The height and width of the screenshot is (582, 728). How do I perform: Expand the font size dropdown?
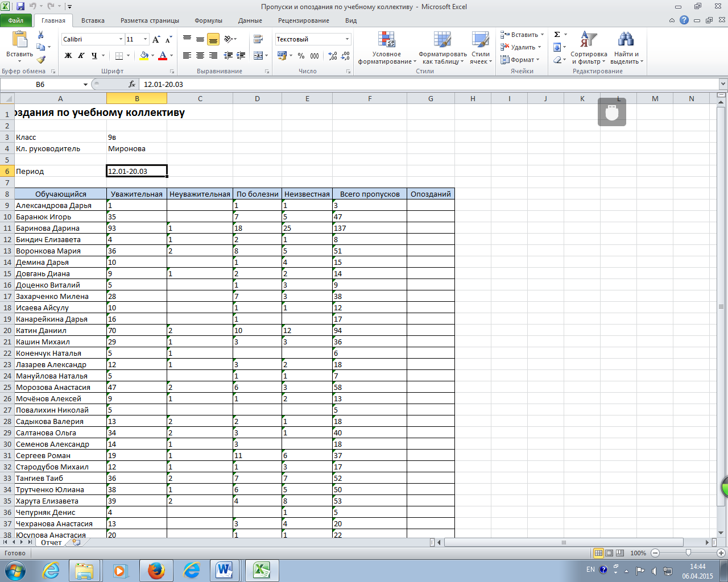coord(146,39)
